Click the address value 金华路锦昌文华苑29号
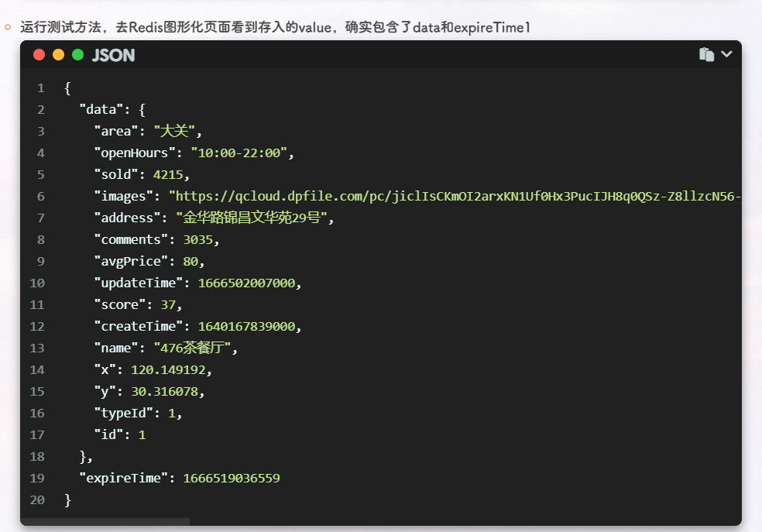Viewport: 762px width, 532px height. [252, 218]
